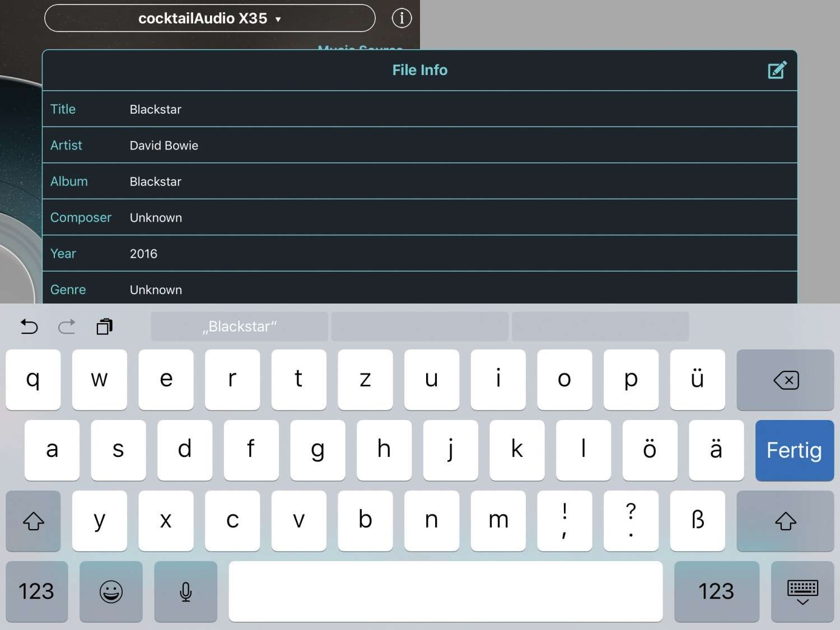Tap the x key
840x630 pixels.
coord(166,521)
